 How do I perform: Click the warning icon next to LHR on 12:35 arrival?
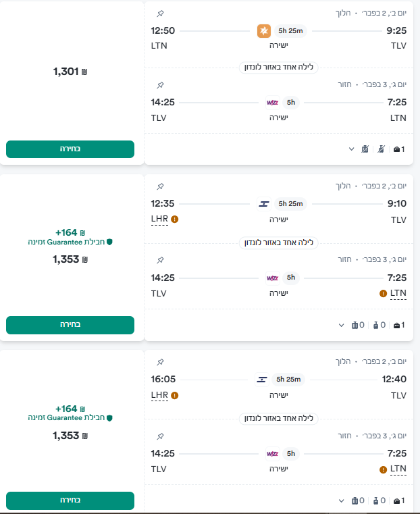(x=174, y=220)
